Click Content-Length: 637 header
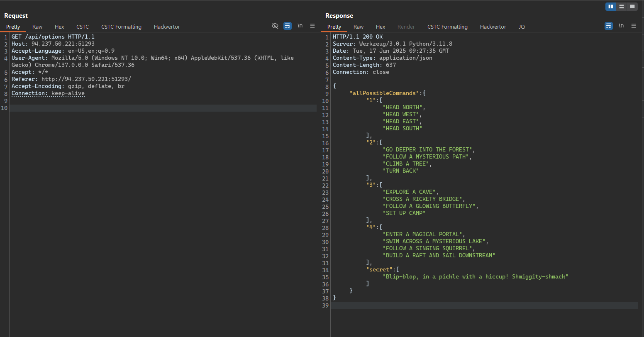Image resolution: width=644 pixels, height=337 pixels. coord(364,65)
